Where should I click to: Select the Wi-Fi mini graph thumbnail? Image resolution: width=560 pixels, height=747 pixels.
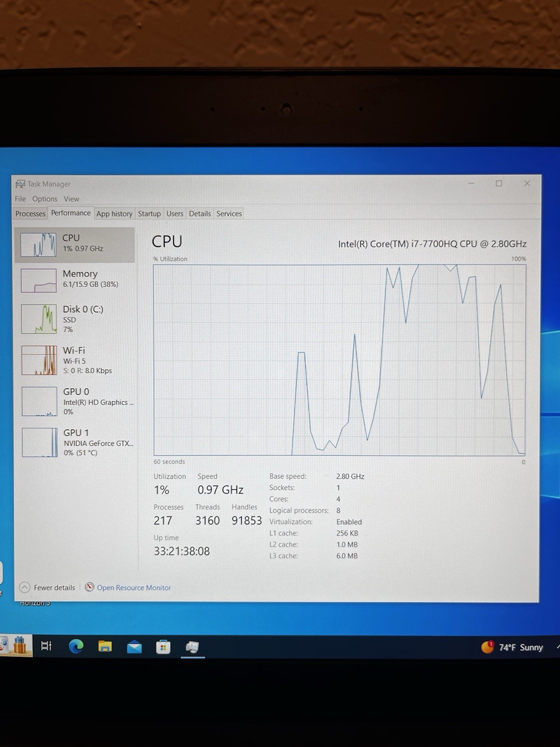click(x=39, y=360)
